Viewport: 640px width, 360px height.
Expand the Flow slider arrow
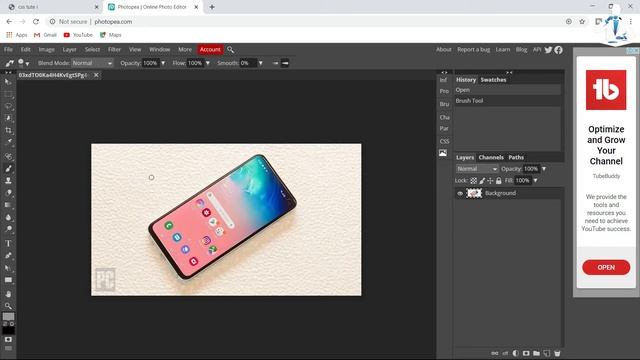(208, 63)
